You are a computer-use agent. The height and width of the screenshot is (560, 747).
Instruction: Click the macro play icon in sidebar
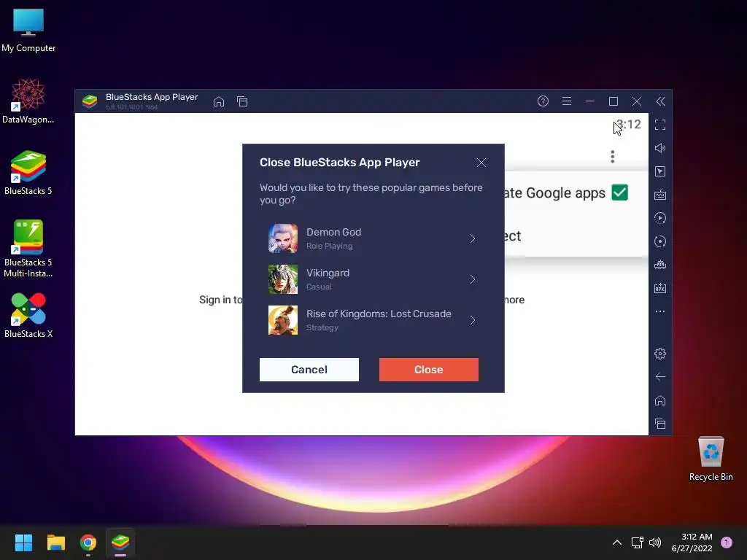click(x=660, y=218)
